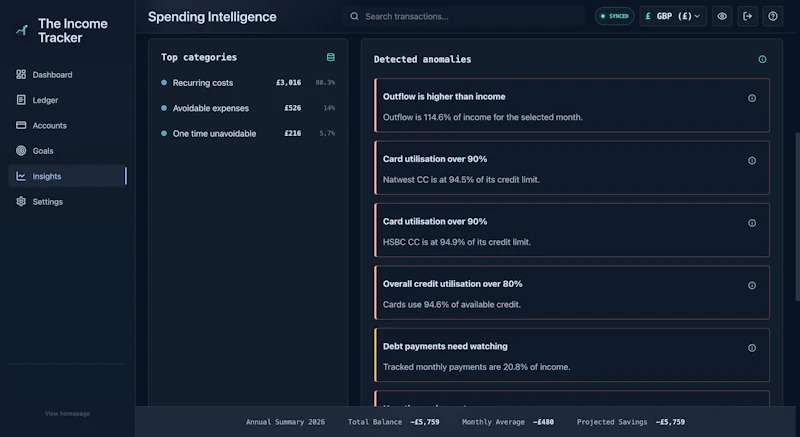Image resolution: width=800 pixels, height=437 pixels.
Task: Click the £3,016 Recurring costs amount
Action: pyautogui.click(x=288, y=83)
